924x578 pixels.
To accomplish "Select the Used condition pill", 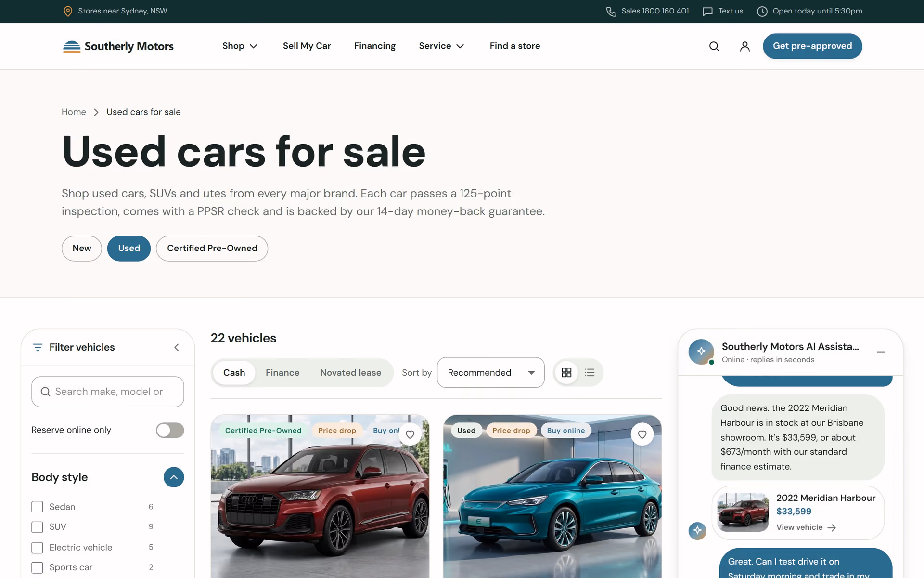I will point(129,249).
